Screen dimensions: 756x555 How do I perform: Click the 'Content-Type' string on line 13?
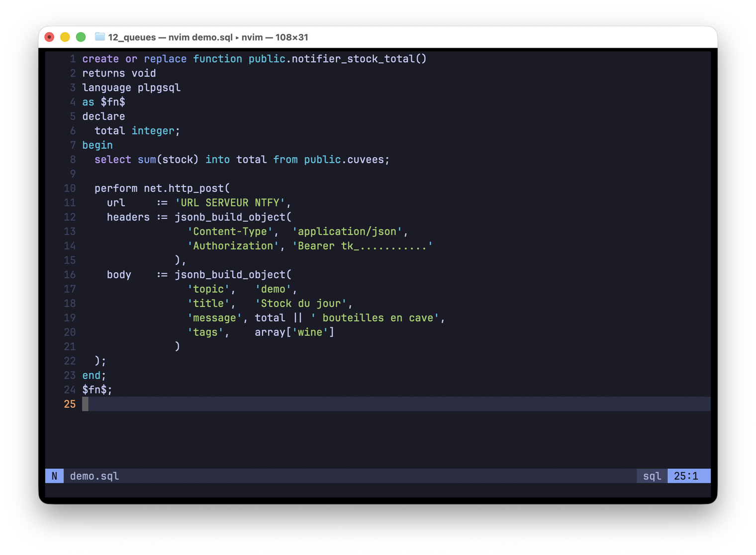[x=230, y=232]
